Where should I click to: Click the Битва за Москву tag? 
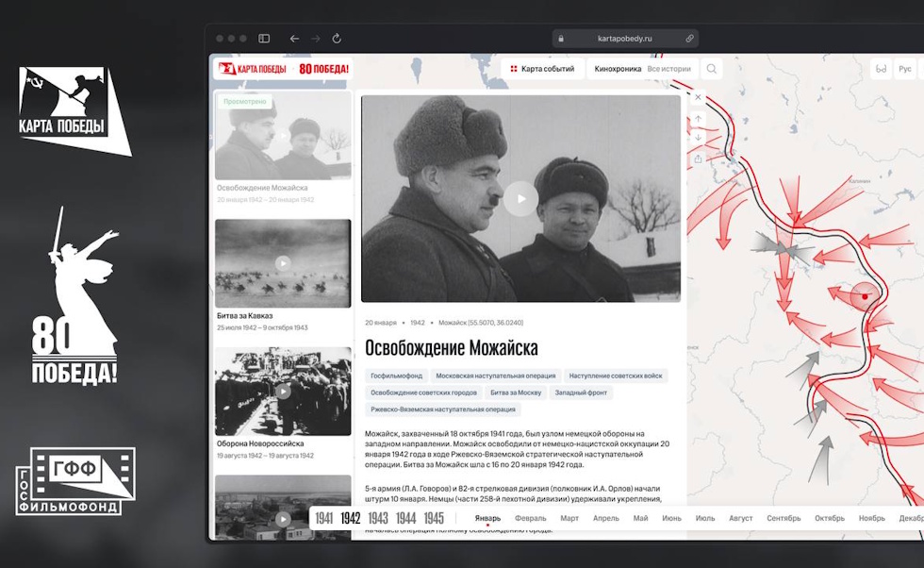(x=516, y=393)
